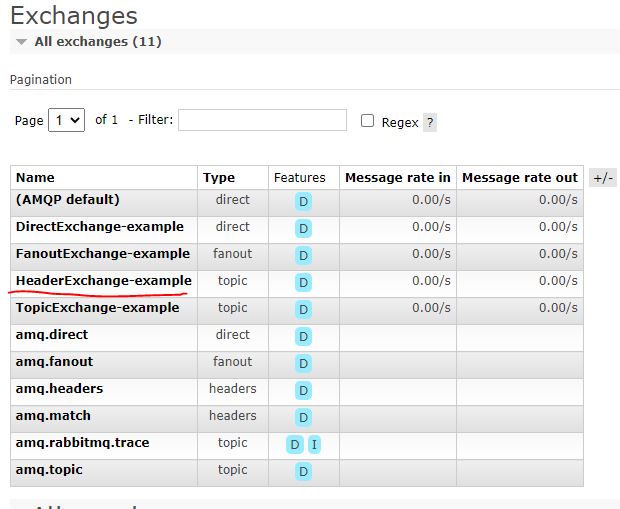Screen dimensions: 620x509
Task: Click the D badge for amq.rabbitmq.trace
Action: [x=295, y=444]
